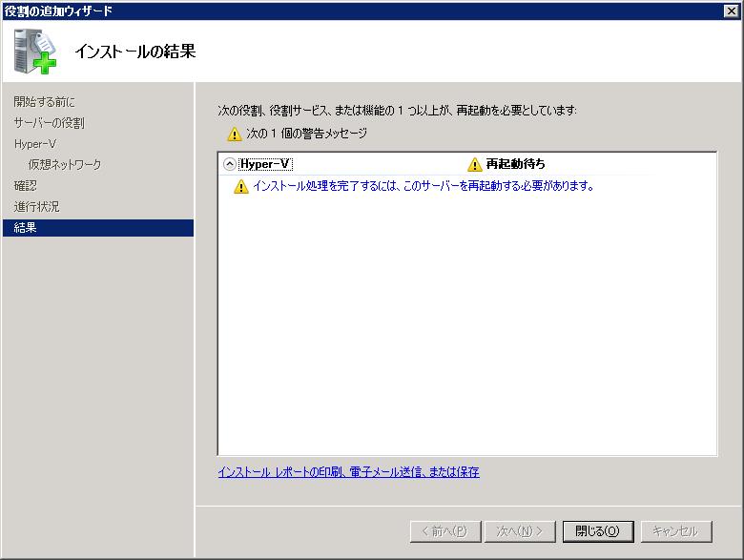
Task: Click the disabled 前へ(P) button
Action: (445, 531)
